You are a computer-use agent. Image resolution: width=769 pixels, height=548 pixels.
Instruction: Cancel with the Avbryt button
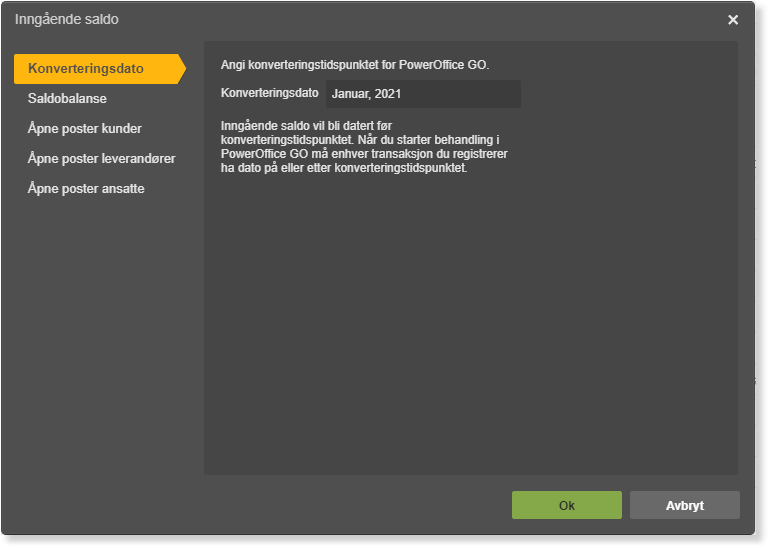685,505
